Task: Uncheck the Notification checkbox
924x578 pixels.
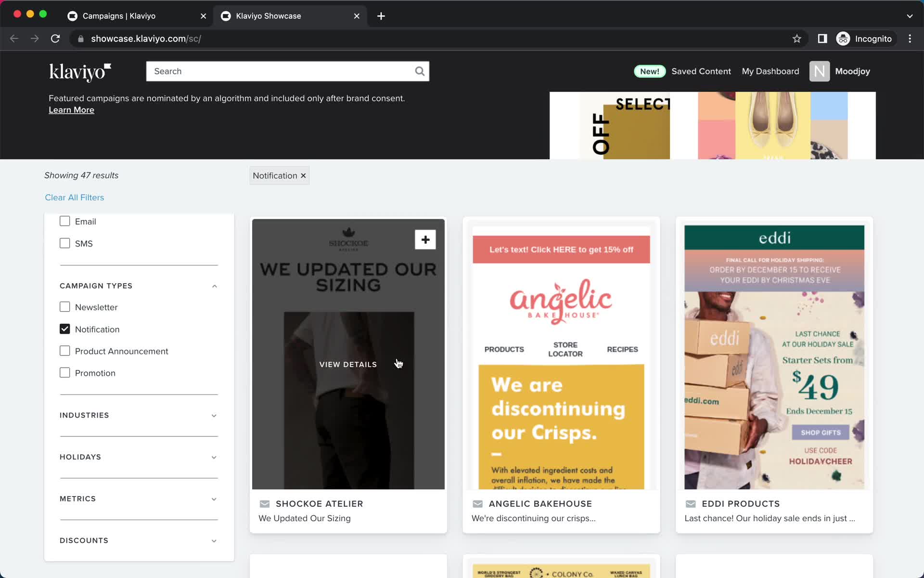Action: [x=64, y=329]
